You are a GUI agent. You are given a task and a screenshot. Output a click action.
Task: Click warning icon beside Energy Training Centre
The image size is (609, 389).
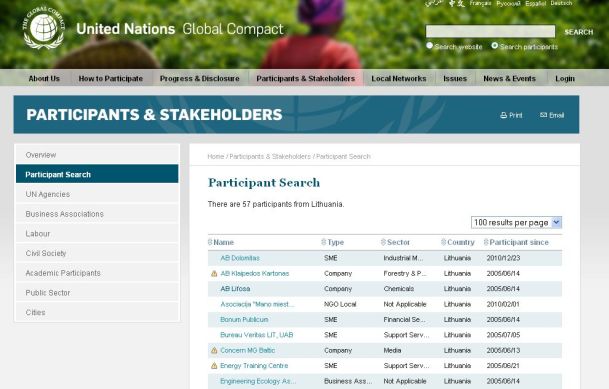pos(214,366)
